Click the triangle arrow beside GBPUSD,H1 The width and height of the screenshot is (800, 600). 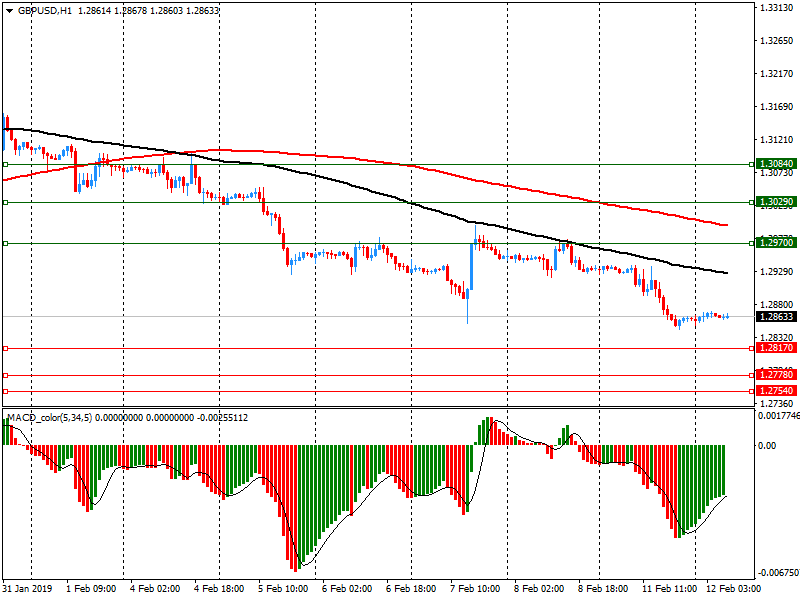[x=9, y=10]
